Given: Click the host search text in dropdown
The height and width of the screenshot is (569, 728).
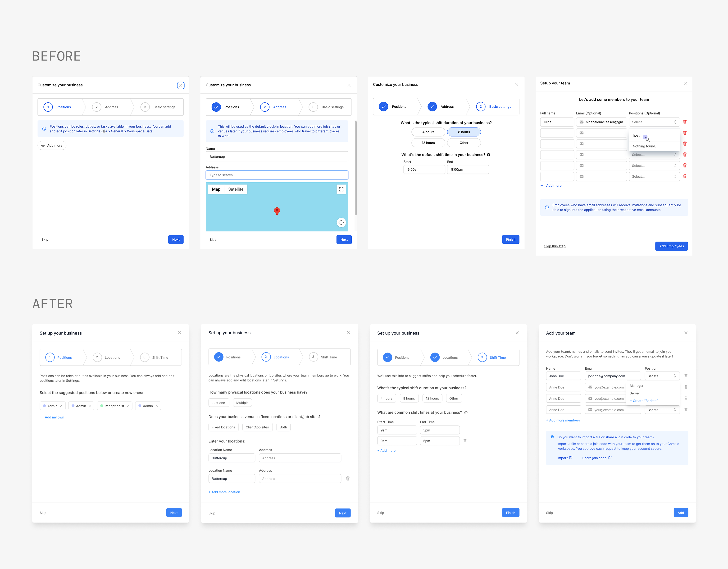Looking at the screenshot, I should coord(636,135).
